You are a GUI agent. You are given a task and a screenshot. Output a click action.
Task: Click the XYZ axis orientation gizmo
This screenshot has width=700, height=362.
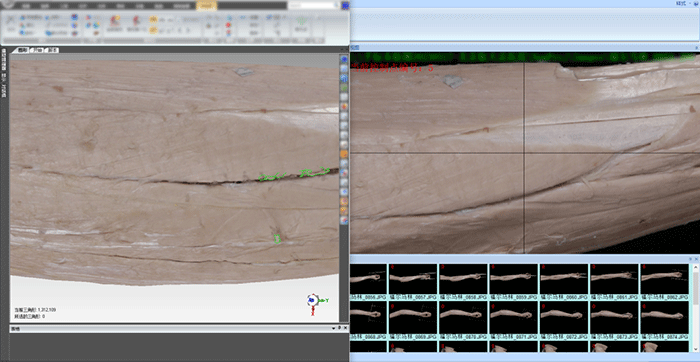[x=314, y=301]
